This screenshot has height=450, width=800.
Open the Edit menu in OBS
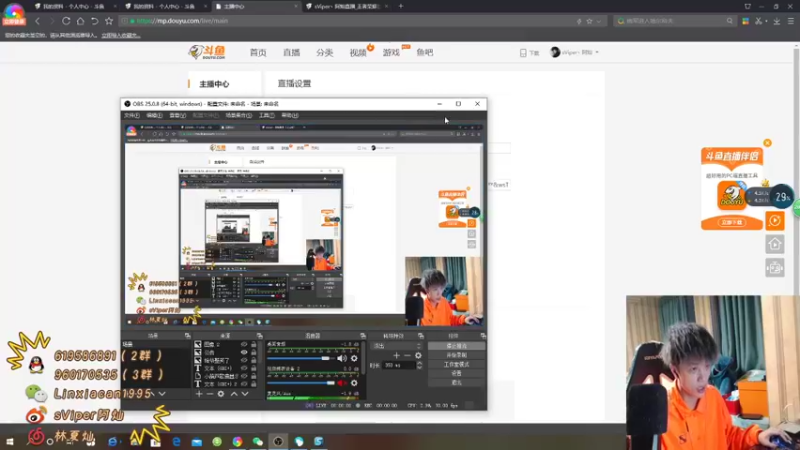click(x=154, y=115)
